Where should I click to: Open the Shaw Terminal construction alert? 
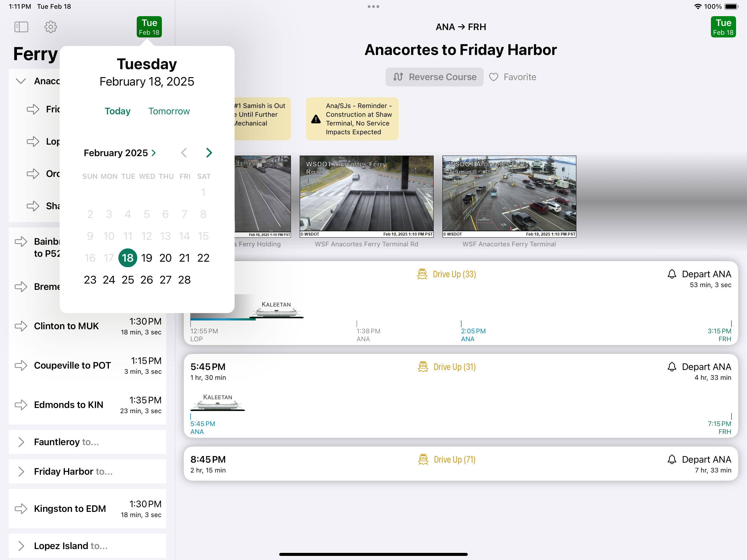click(x=352, y=119)
